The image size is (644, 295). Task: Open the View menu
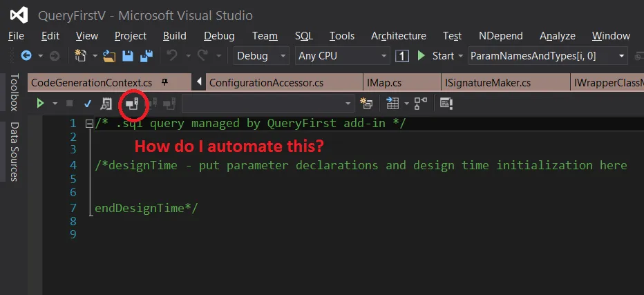click(x=87, y=36)
